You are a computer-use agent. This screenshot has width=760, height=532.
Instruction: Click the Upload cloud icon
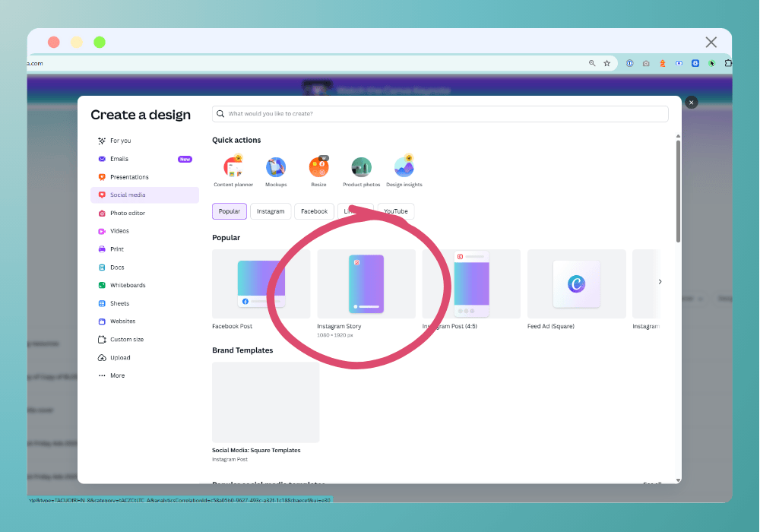pyautogui.click(x=102, y=357)
